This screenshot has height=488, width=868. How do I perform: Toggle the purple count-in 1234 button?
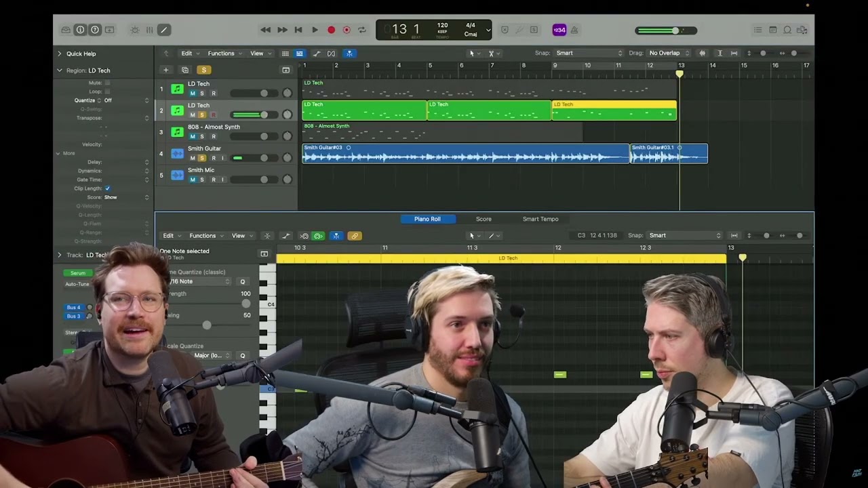click(x=559, y=30)
